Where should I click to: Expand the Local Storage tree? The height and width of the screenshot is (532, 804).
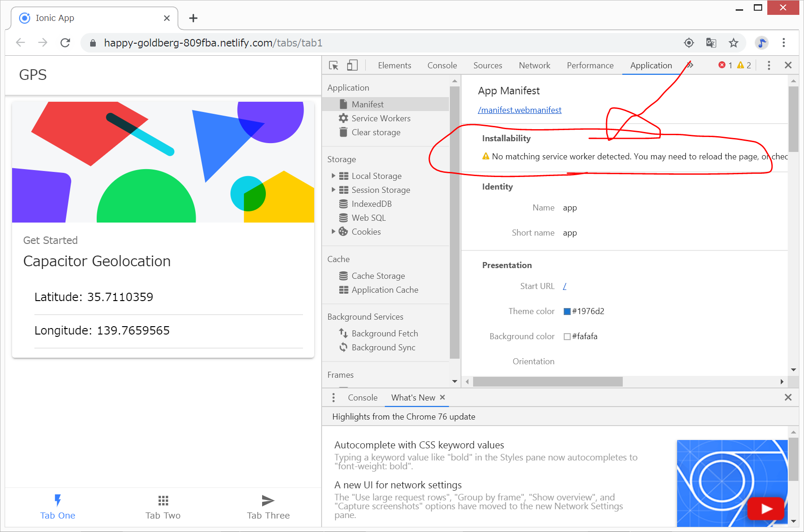point(333,176)
